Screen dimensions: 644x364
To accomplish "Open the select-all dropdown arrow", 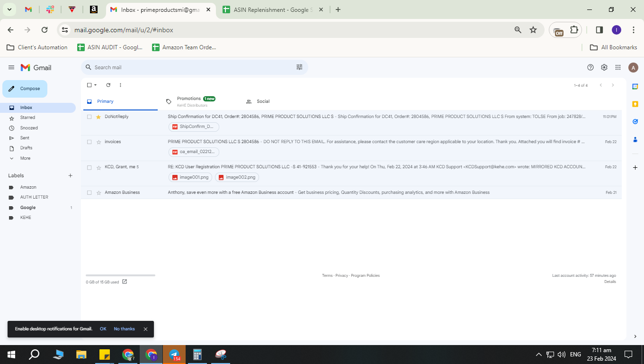I will point(95,85).
